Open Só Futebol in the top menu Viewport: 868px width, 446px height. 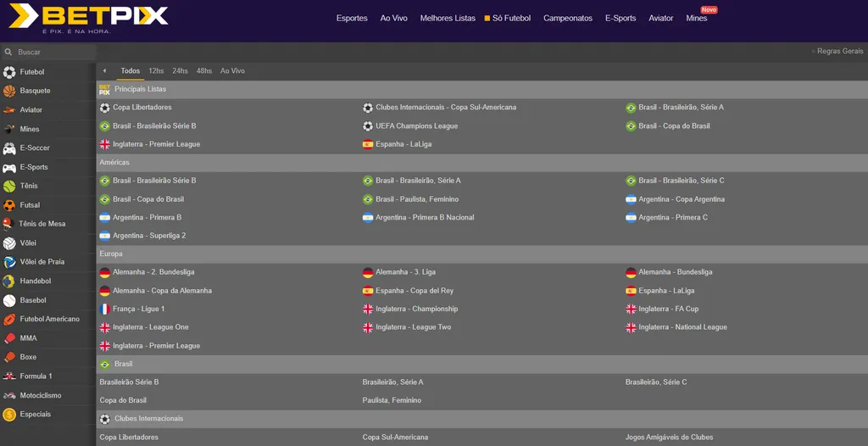(508, 19)
